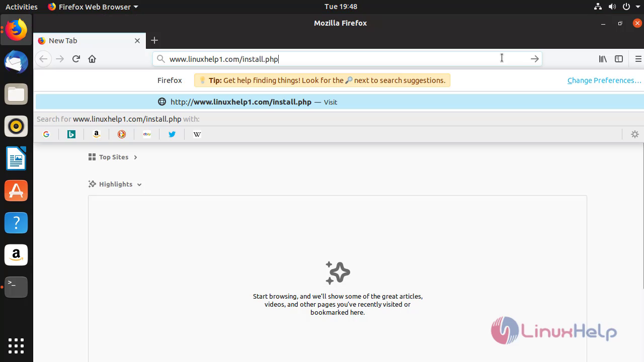Collapse the Highlights section
Image resolution: width=644 pixels, height=362 pixels.
[115, 185]
